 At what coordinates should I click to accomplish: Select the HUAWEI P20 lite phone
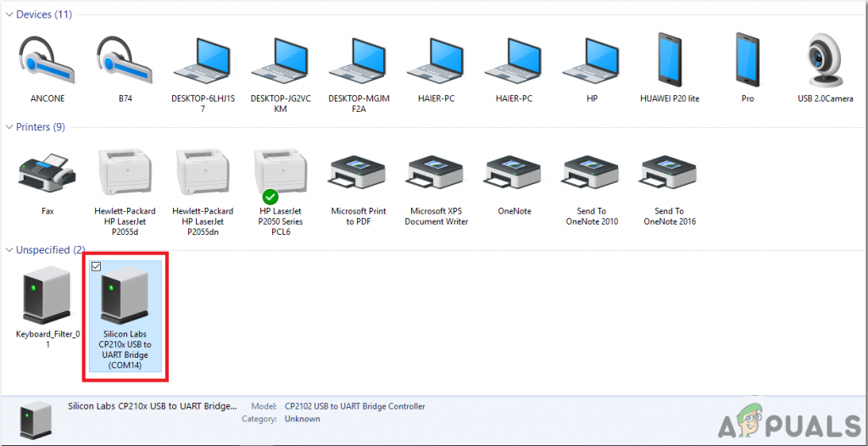tap(670, 70)
